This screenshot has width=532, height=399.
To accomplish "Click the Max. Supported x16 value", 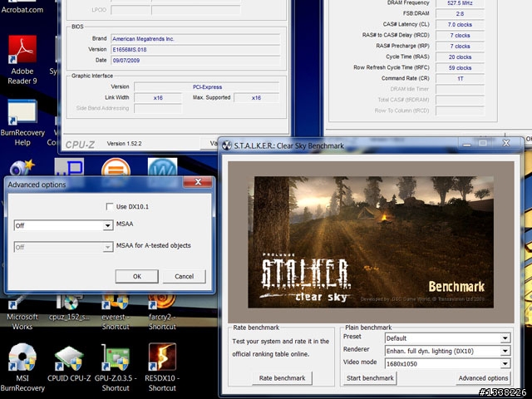I will [257, 98].
